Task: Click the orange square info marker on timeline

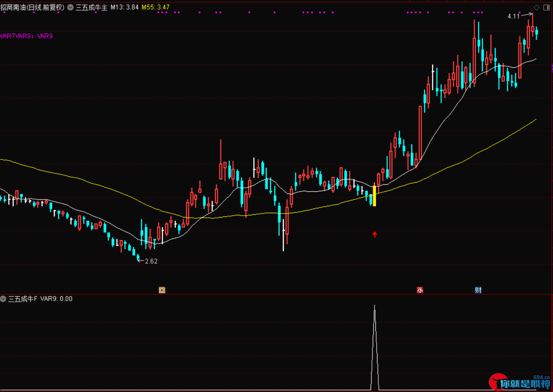Action: click(162, 290)
